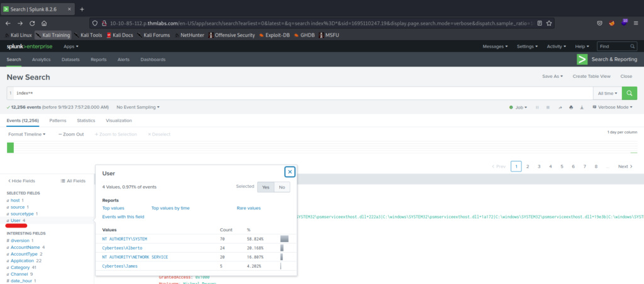Image resolution: width=644 pixels, height=284 pixels.
Task: Click the browser back arrow
Action: (8, 23)
